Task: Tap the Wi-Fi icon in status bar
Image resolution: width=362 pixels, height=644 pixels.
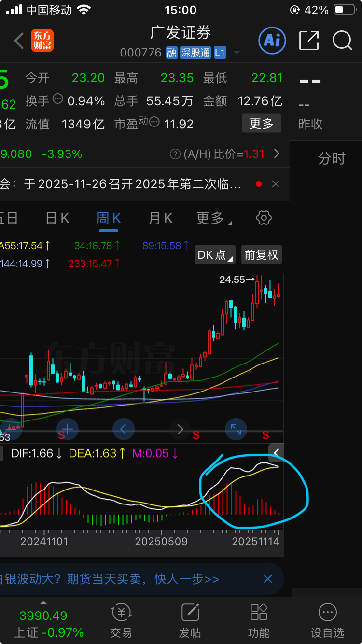Action: point(84,10)
